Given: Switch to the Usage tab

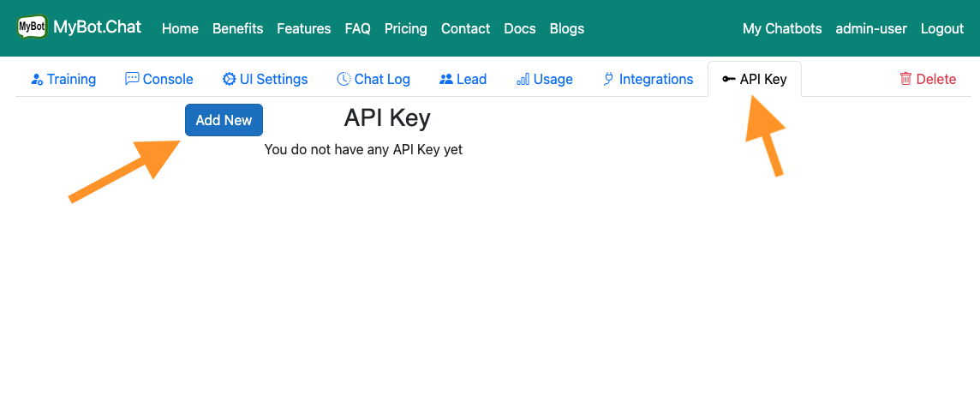Looking at the screenshot, I should point(544,80).
